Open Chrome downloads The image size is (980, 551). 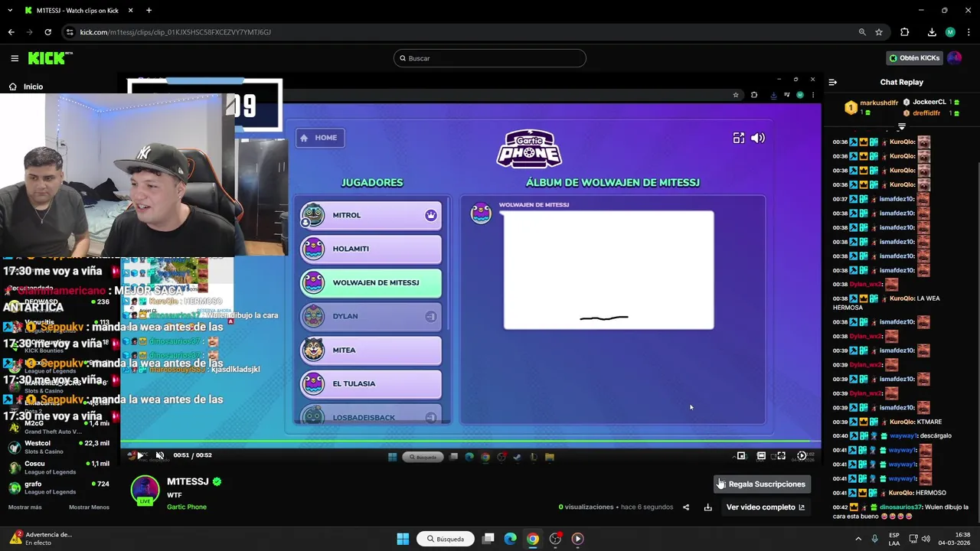click(932, 32)
